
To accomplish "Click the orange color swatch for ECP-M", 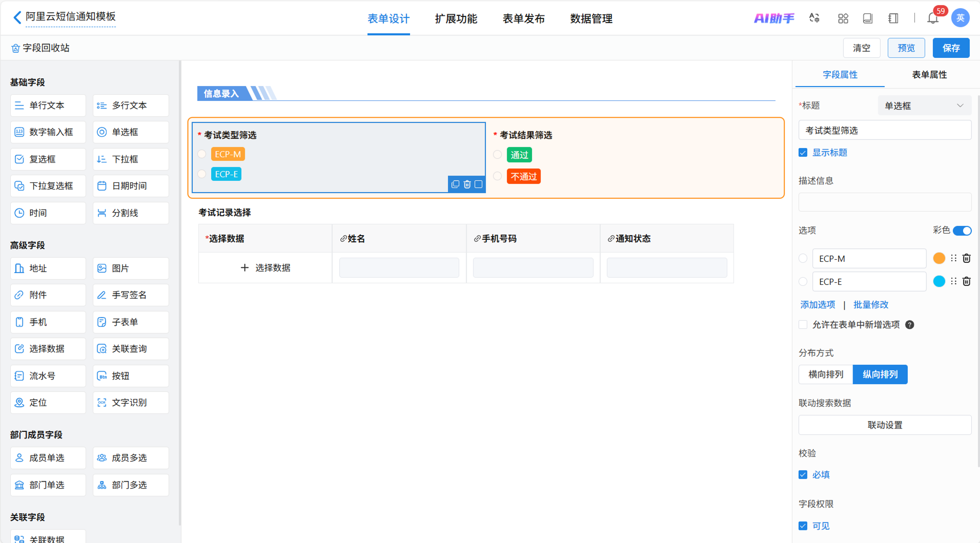I will coord(939,258).
